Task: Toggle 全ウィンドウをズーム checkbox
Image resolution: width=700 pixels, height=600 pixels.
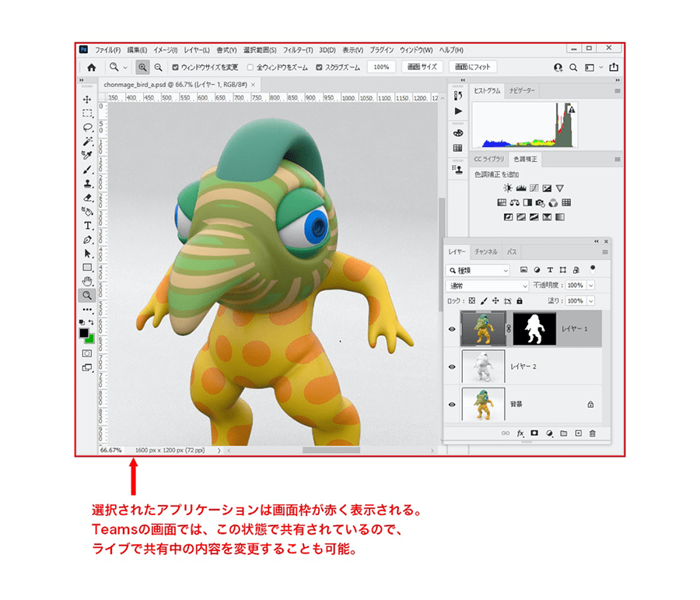Action: pyautogui.click(x=250, y=68)
